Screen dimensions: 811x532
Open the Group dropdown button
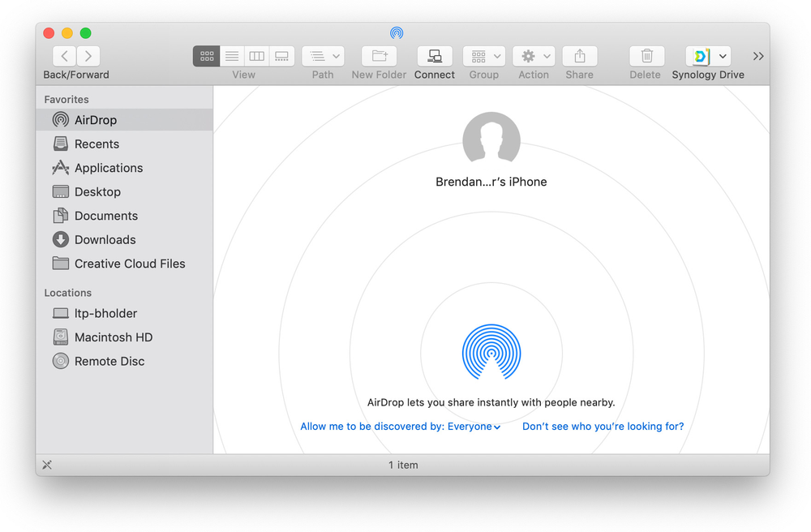click(x=484, y=56)
